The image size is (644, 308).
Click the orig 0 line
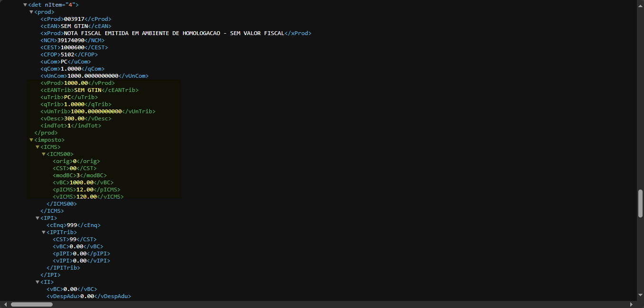pos(76,161)
